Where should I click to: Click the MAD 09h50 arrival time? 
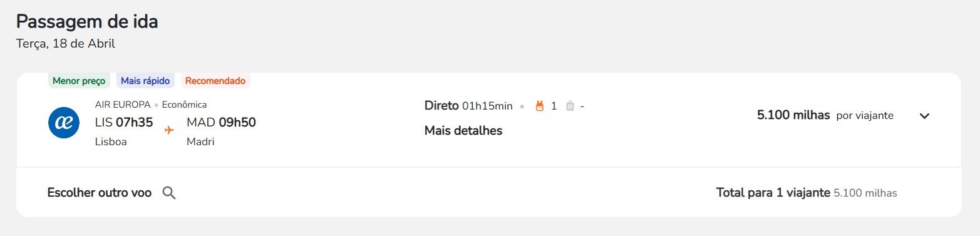click(221, 122)
